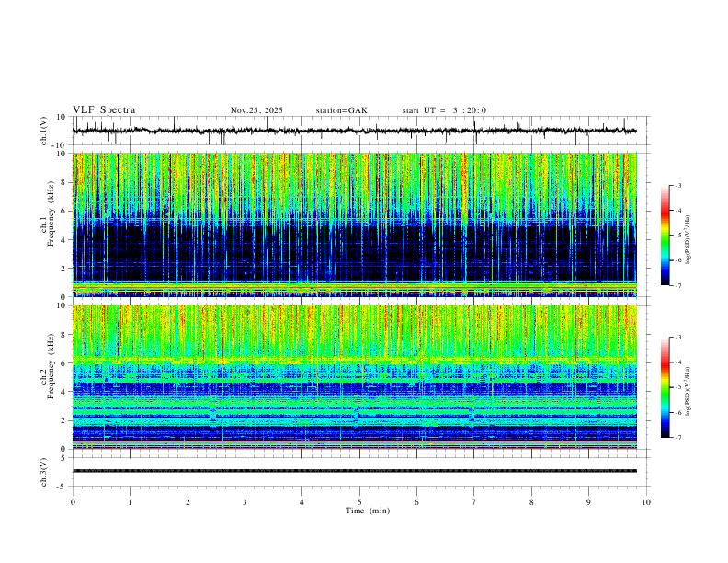Viewport: 728px width, 563px height.
Task: Click the 'ch.3(V)' axis label
Action: click(x=44, y=472)
